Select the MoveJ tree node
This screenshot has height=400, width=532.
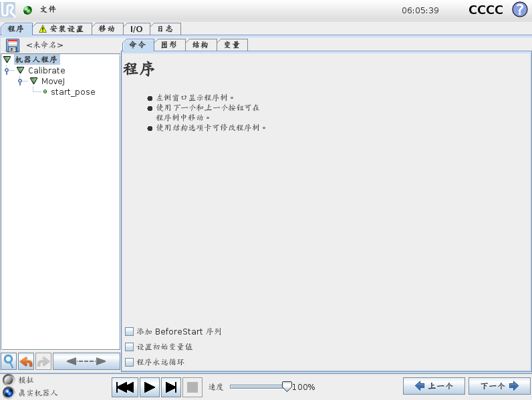[53, 81]
